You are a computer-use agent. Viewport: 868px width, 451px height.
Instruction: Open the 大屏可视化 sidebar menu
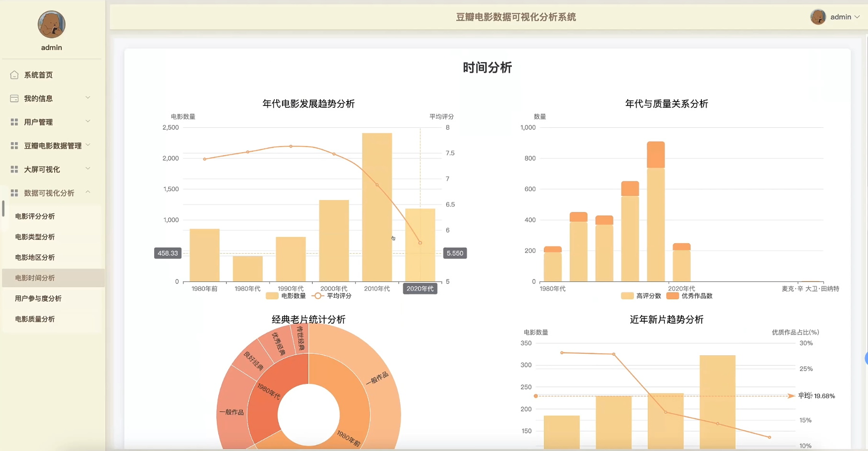[53, 169]
